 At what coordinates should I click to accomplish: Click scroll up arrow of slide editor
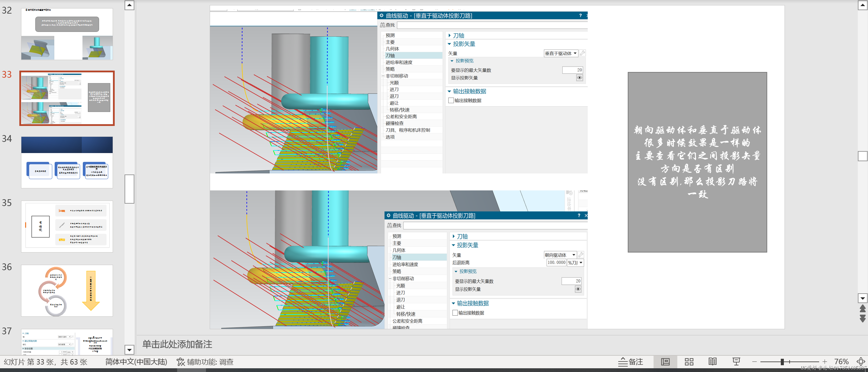(x=863, y=5)
